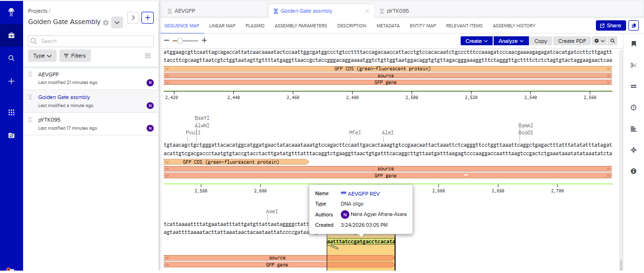Click the plus create icon in left sidebar
Viewport: 644px width, 273px height.
[x=11, y=81]
